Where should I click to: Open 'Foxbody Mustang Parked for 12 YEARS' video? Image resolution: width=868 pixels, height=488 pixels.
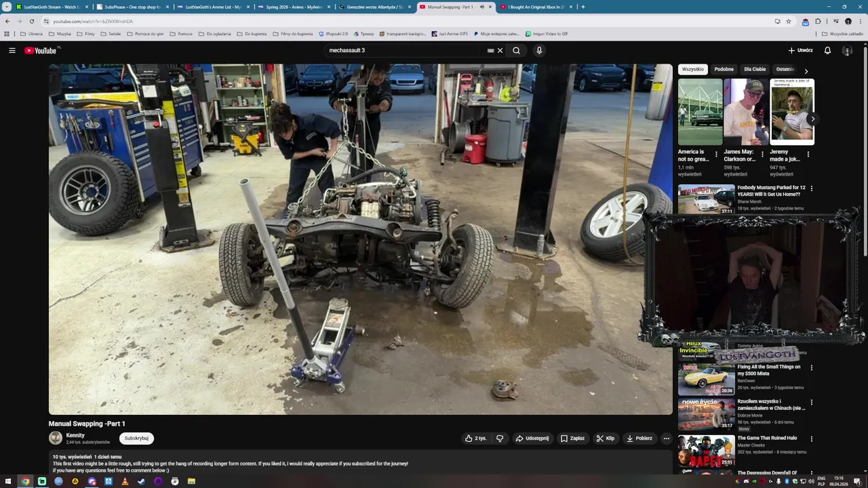coord(772,191)
